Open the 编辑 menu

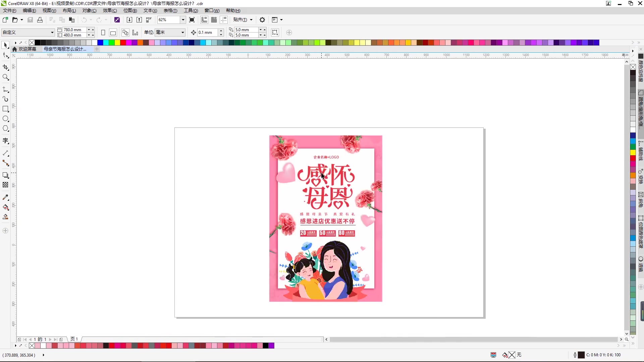tap(29, 10)
